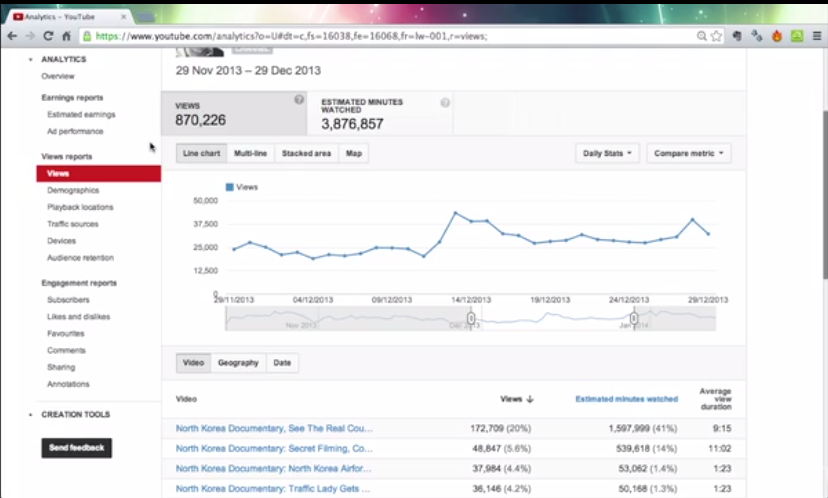Open the Devices report
The width and height of the screenshot is (828, 498).
coord(61,241)
